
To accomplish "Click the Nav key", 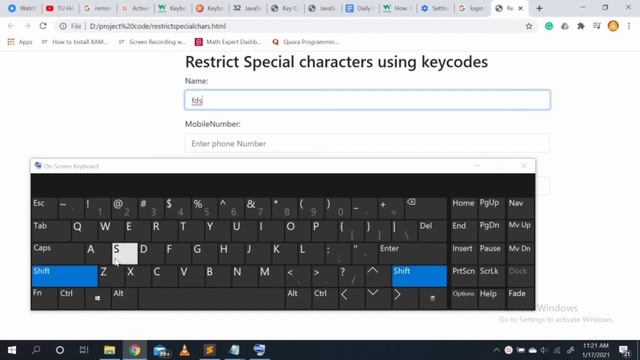I will click(520, 208).
